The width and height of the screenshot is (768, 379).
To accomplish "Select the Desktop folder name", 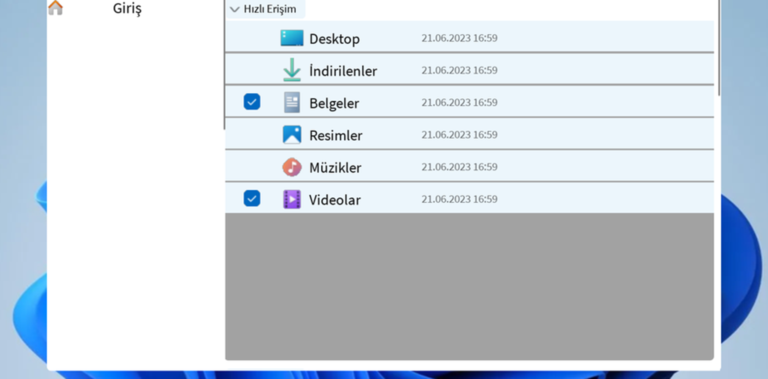I will [x=335, y=39].
